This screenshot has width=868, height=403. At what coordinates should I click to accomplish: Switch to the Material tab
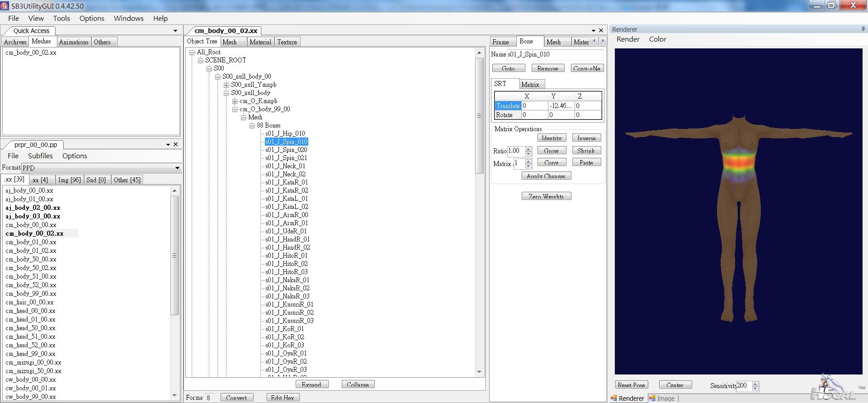260,42
